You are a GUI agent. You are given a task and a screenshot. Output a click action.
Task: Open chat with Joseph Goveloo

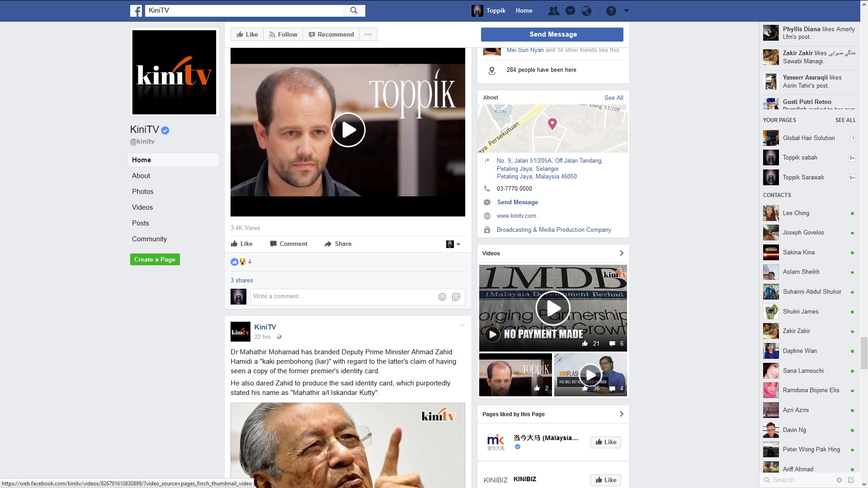point(809,233)
